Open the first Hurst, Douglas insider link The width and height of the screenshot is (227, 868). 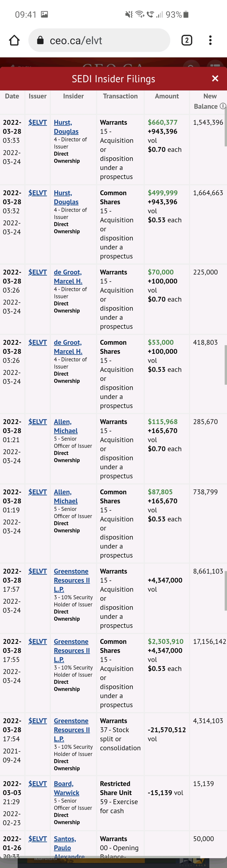66,127
